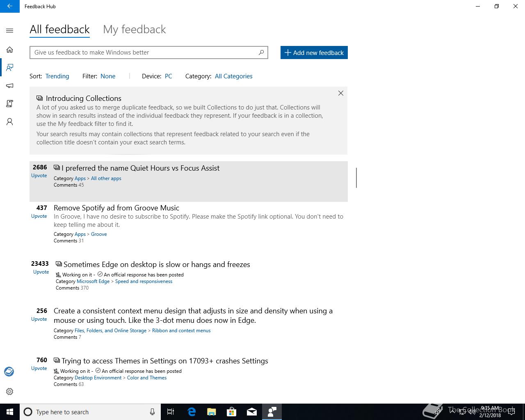Upvote the consistent context menu design feedback
The image size is (525, 420).
pyautogui.click(x=39, y=319)
